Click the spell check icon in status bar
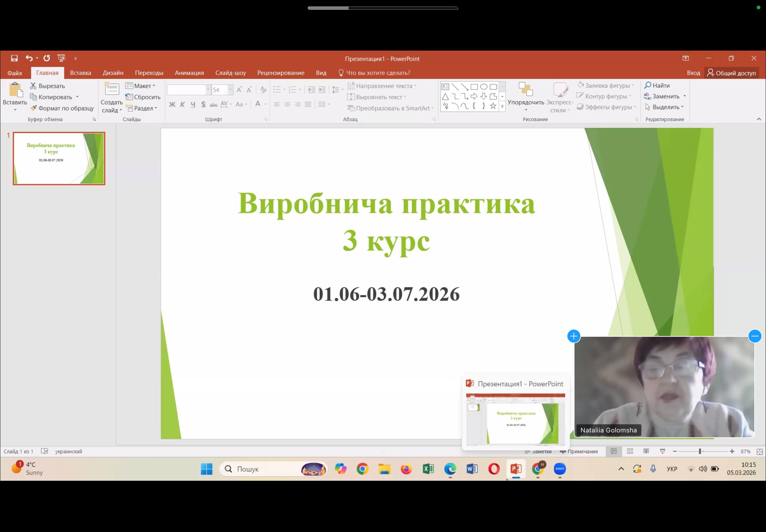The height and width of the screenshot is (532, 766). click(x=44, y=451)
